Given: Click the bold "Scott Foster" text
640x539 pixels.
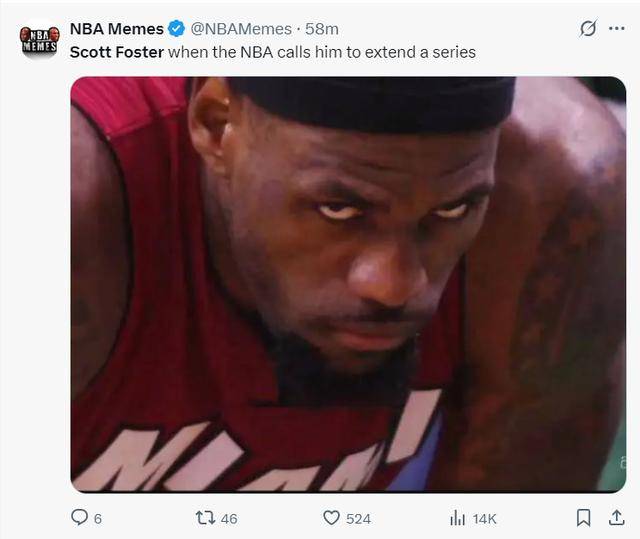Looking at the screenshot, I should [x=116, y=51].
